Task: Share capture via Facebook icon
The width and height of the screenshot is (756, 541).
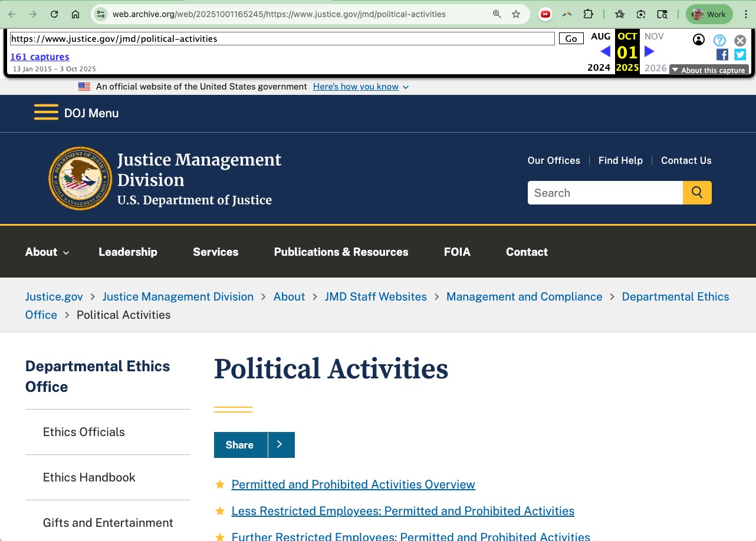Action: 722,55
